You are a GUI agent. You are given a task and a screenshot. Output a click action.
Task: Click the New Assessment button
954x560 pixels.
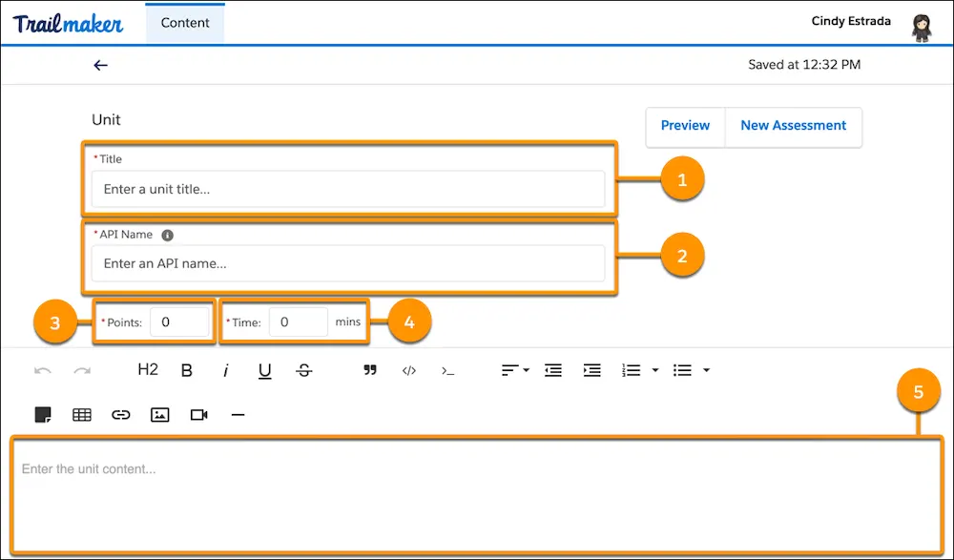(793, 126)
